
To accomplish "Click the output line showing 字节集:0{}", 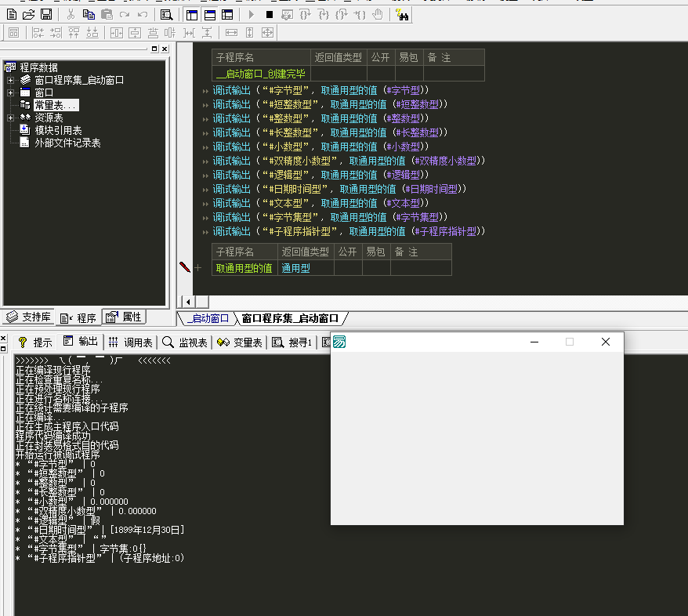I will [x=81, y=549].
